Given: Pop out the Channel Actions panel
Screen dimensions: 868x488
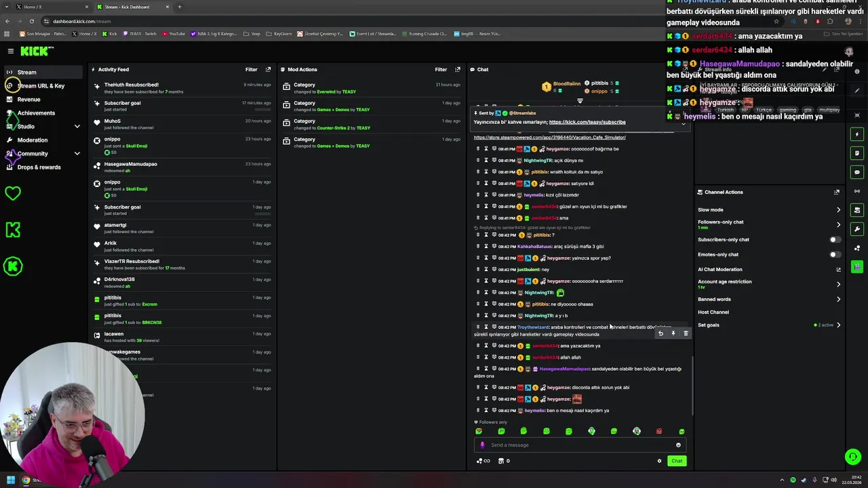Looking at the screenshot, I should [837, 192].
